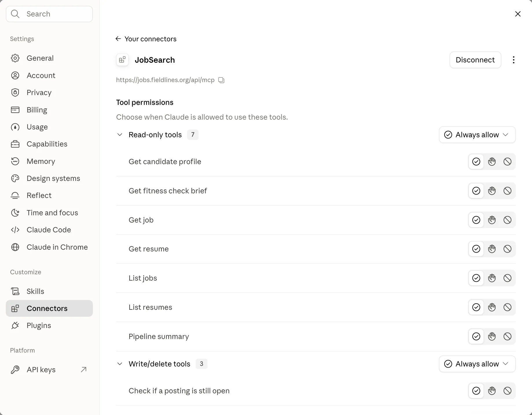Click the settings Search field
Image resolution: width=532 pixels, height=415 pixels.
click(x=49, y=14)
